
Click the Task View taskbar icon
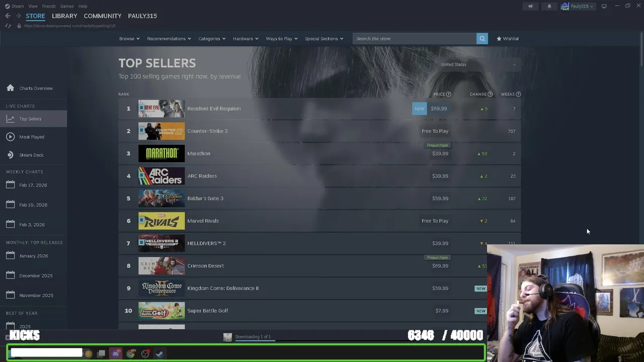click(101, 353)
